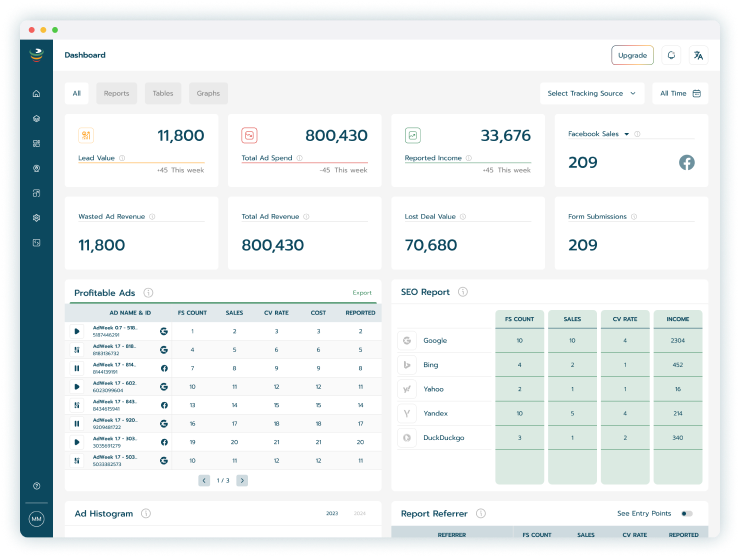Open the Select Tracking Source dropdown
This screenshot has height=558, width=740.
591,93
